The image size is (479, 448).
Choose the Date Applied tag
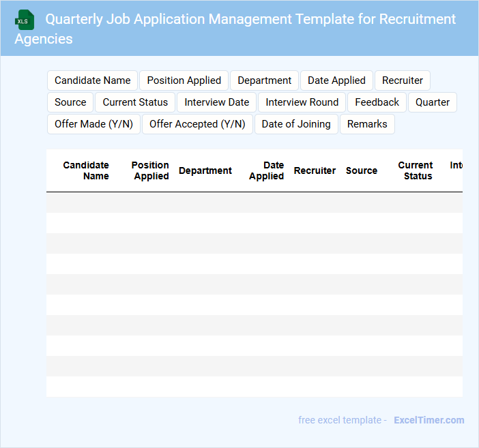pos(336,80)
